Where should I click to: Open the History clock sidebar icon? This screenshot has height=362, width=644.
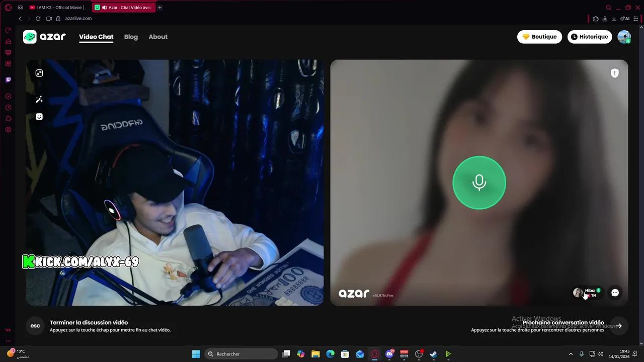coord(8,108)
